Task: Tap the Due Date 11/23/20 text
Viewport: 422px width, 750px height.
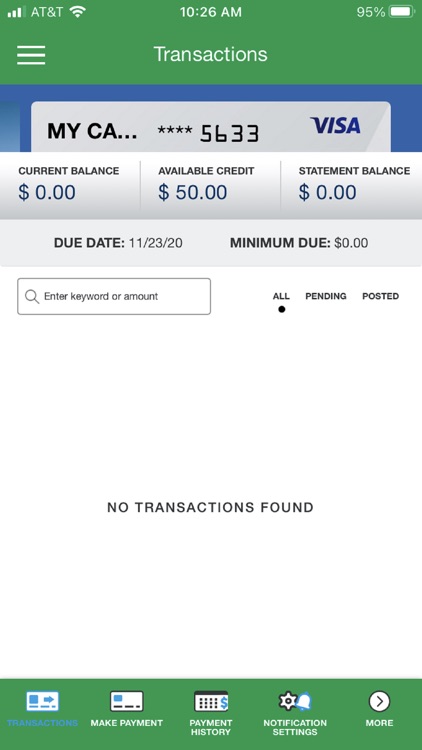Action: pyautogui.click(x=118, y=243)
